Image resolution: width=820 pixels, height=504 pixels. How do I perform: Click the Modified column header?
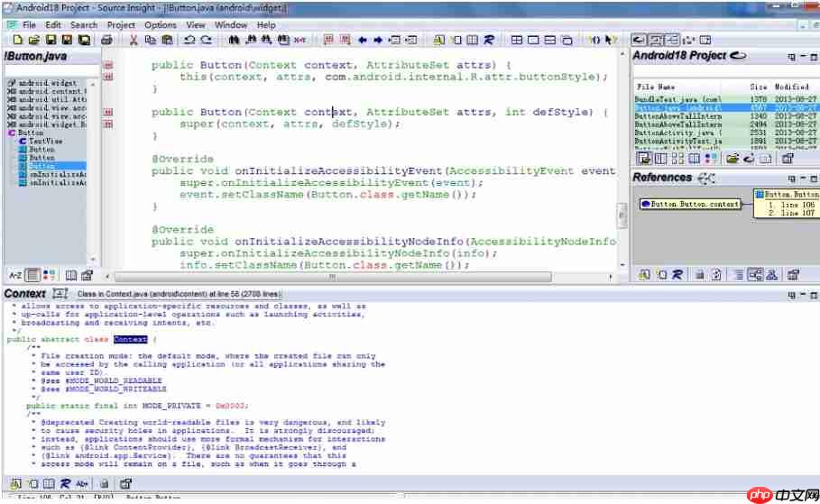coord(791,87)
